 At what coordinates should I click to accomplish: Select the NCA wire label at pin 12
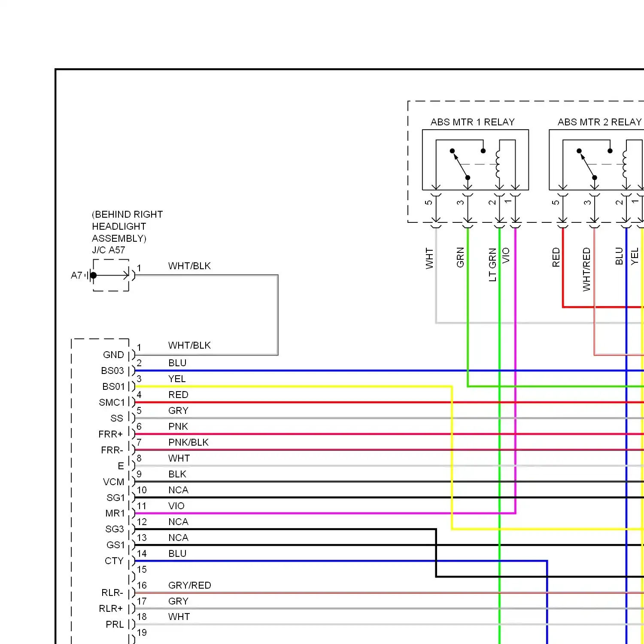pyautogui.click(x=178, y=522)
